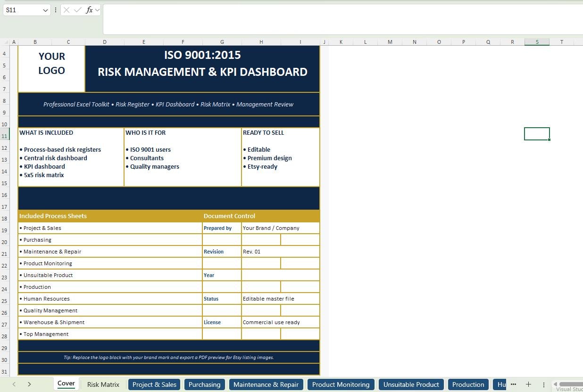583x392 pixels.
Task: Click the WHO IS IT FOR heading
Action: 146,133
